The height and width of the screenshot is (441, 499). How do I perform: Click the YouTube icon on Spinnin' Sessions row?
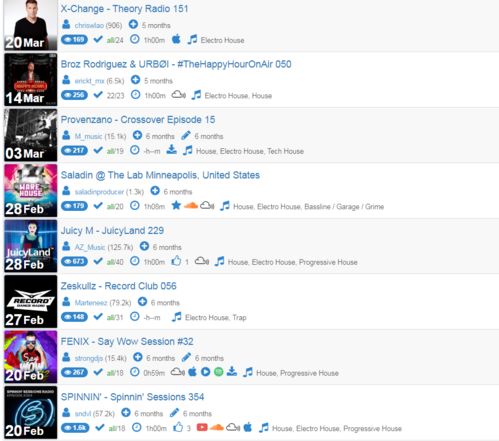[202, 427]
